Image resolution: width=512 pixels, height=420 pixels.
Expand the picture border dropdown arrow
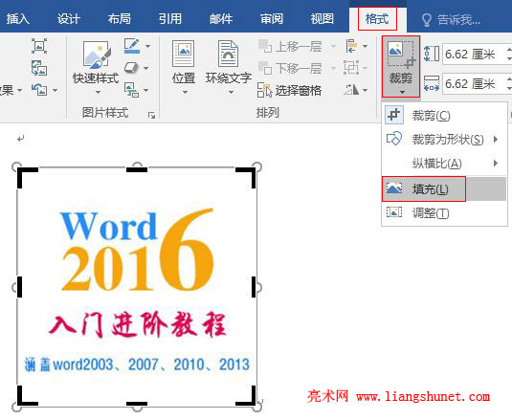(x=147, y=46)
